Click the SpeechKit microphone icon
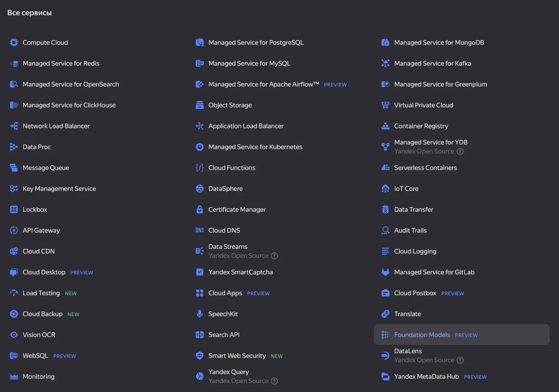Viewport: 559px width, 392px height. click(200, 314)
